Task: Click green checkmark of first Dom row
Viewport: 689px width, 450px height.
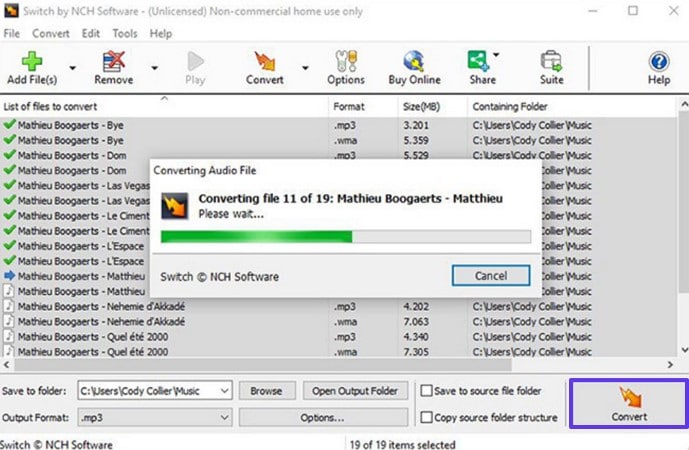Action: click(9, 155)
